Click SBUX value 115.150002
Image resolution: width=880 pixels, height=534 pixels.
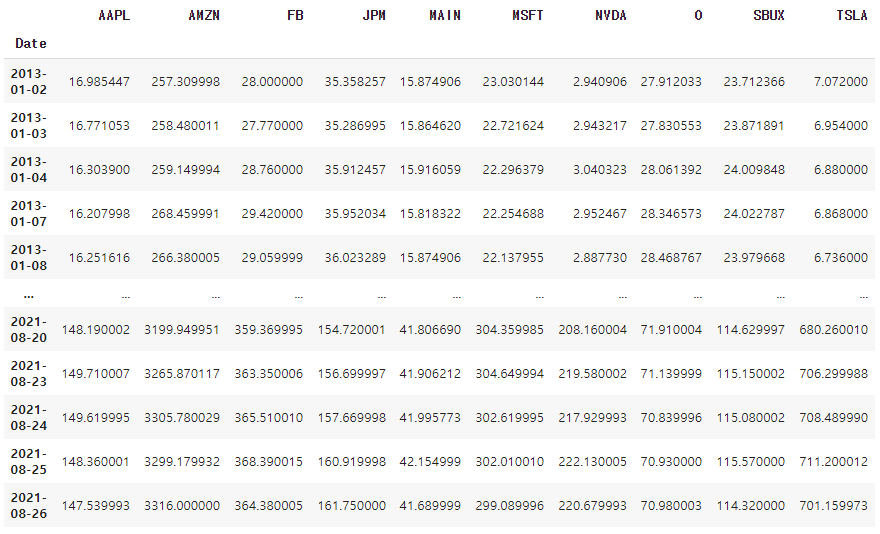(750, 374)
